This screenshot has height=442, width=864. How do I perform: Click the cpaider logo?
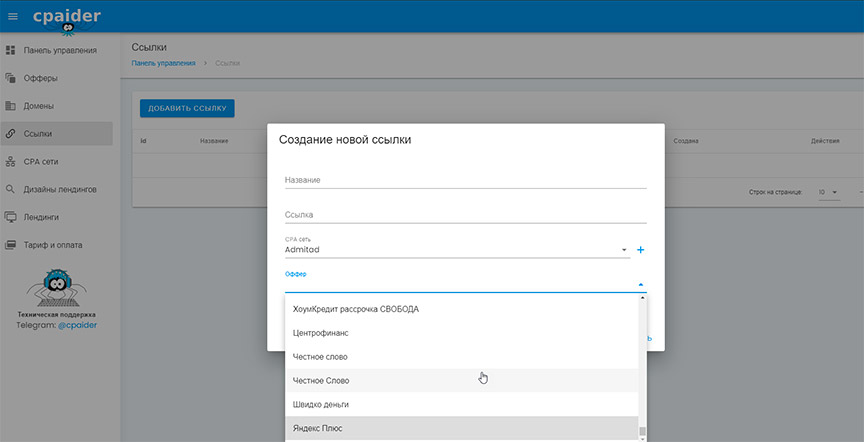coord(67,19)
